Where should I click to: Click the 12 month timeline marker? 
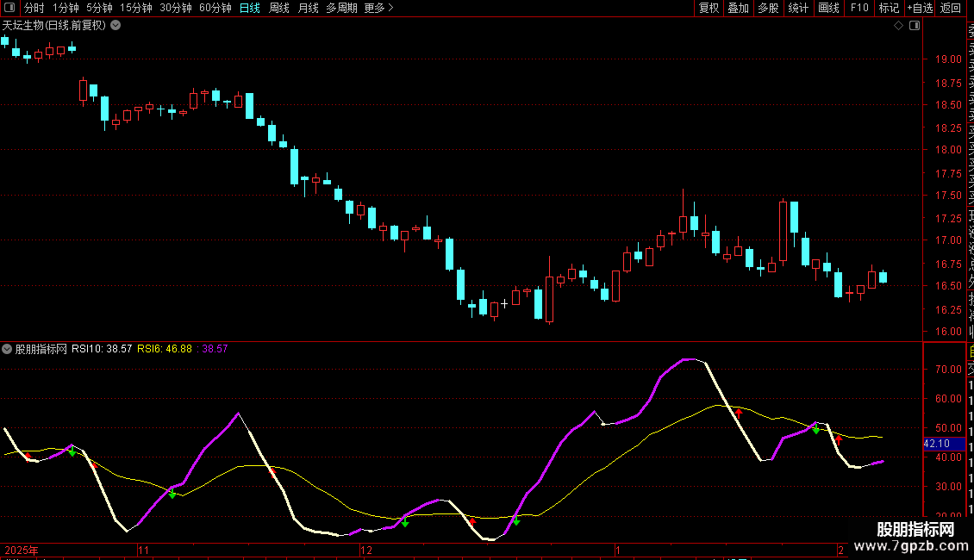366,550
